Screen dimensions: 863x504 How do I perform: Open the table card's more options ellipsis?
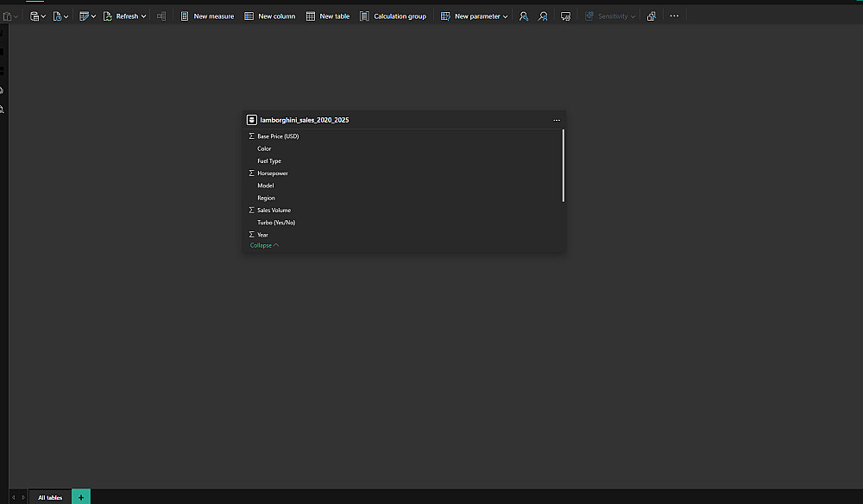tap(557, 120)
